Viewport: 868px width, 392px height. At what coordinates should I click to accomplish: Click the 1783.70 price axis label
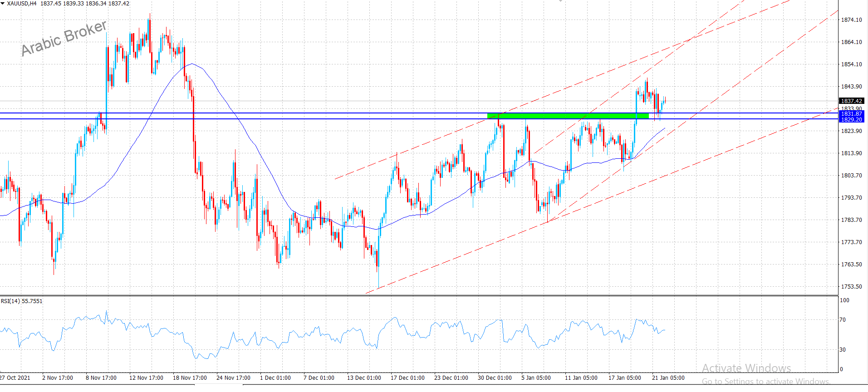click(852, 220)
